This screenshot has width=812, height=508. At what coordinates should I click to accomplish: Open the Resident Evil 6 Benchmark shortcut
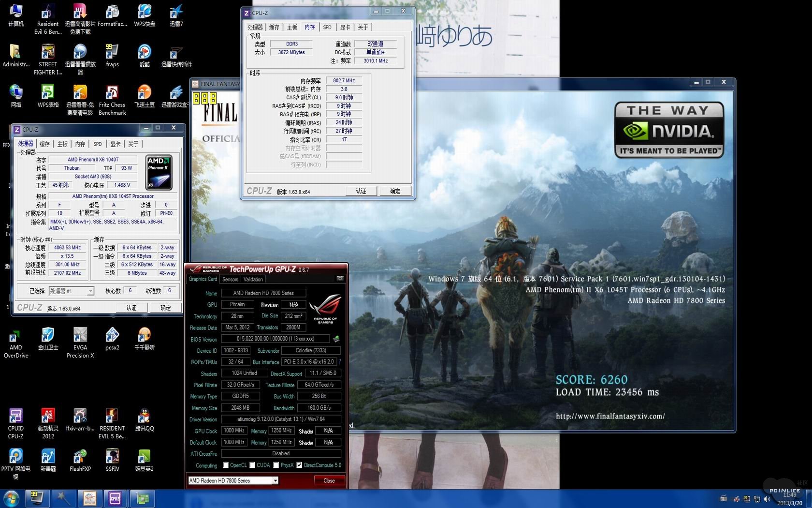pyautogui.click(x=48, y=19)
